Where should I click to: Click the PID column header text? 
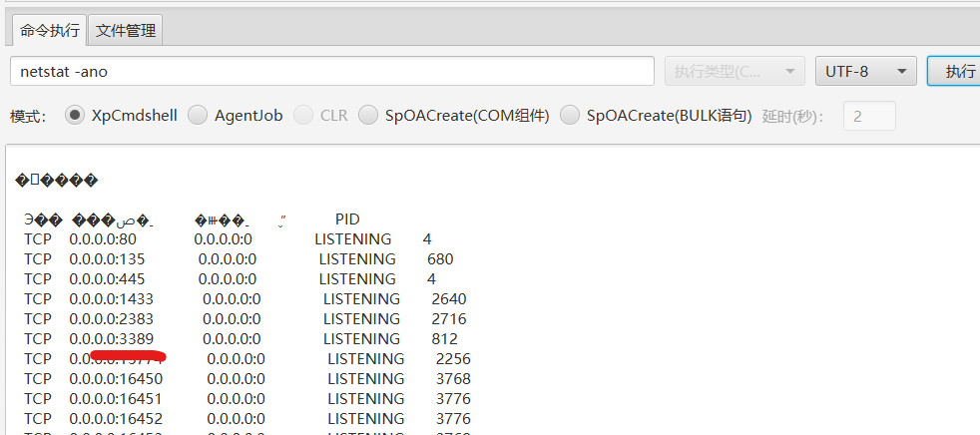347,219
